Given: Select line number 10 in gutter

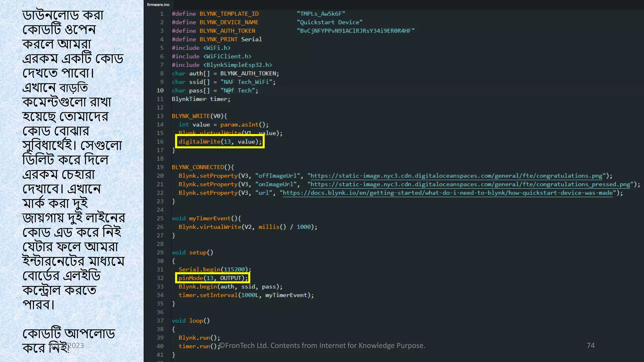Looking at the screenshot, I should 160,90.
